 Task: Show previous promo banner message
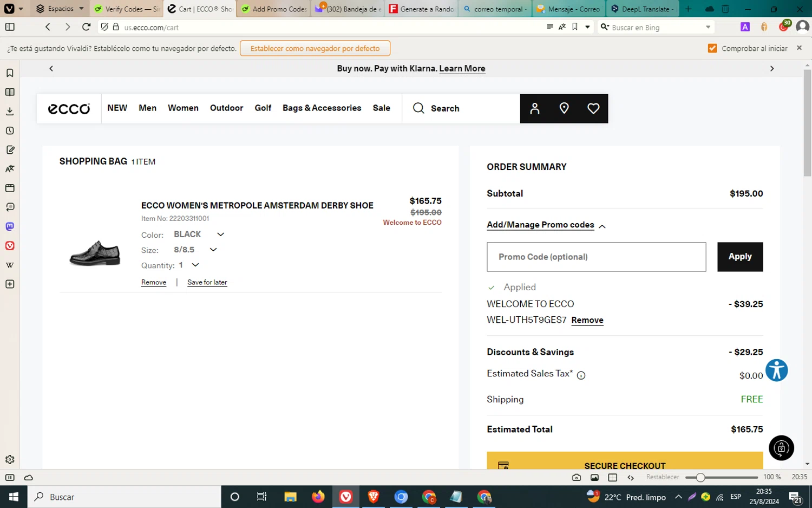click(51, 68)
